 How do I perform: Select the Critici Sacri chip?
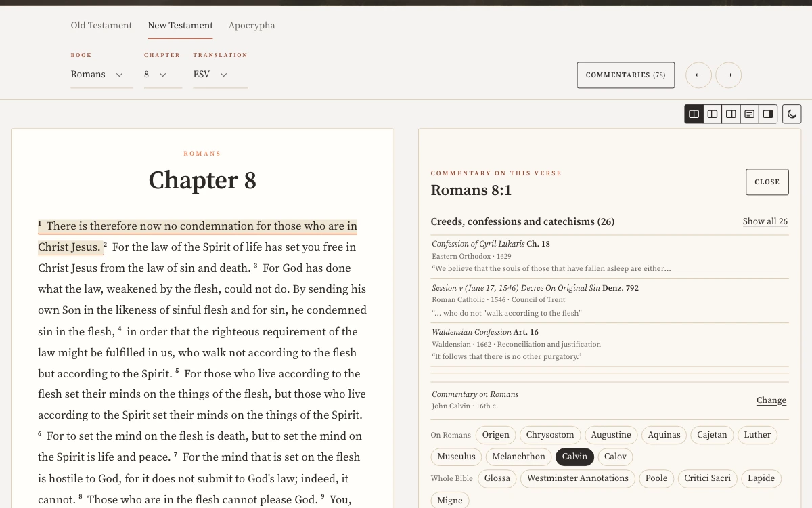(x=708, y=478)
